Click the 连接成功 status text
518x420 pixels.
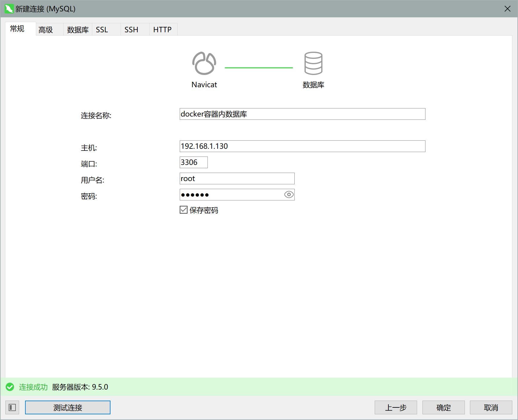[x=33, y=387]
